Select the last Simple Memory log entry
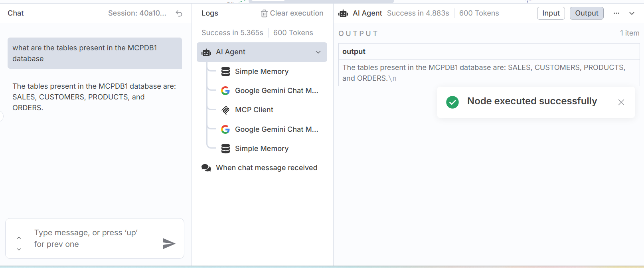 pos(261,149)
